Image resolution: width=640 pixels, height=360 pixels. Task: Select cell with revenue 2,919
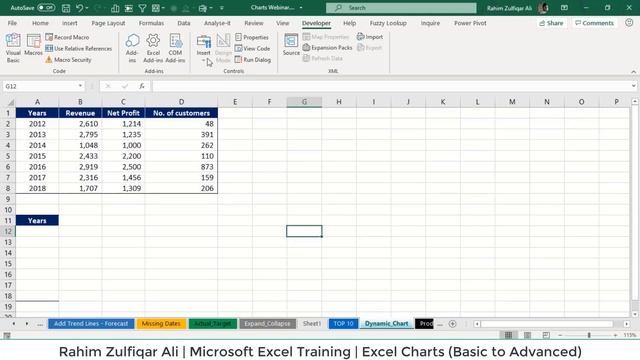(80, 167)
